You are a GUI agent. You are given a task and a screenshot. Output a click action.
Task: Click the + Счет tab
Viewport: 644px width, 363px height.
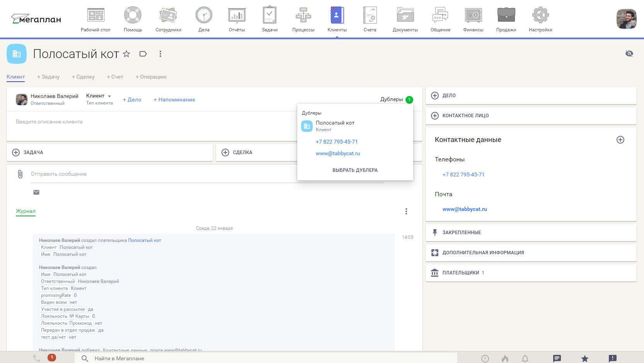(x=115, y=77)
